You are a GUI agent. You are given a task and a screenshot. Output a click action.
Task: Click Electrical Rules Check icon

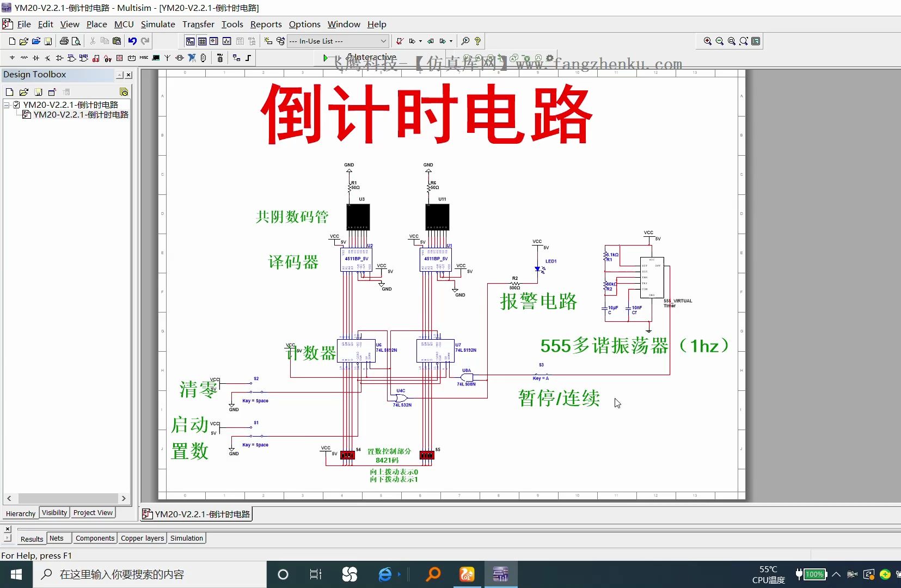400,41
